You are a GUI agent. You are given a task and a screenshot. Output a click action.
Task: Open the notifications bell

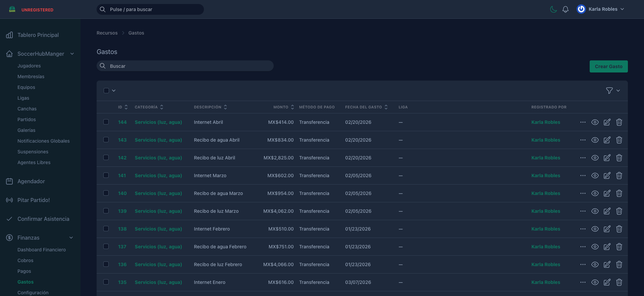pyautogui.click(x=566, y=9)
